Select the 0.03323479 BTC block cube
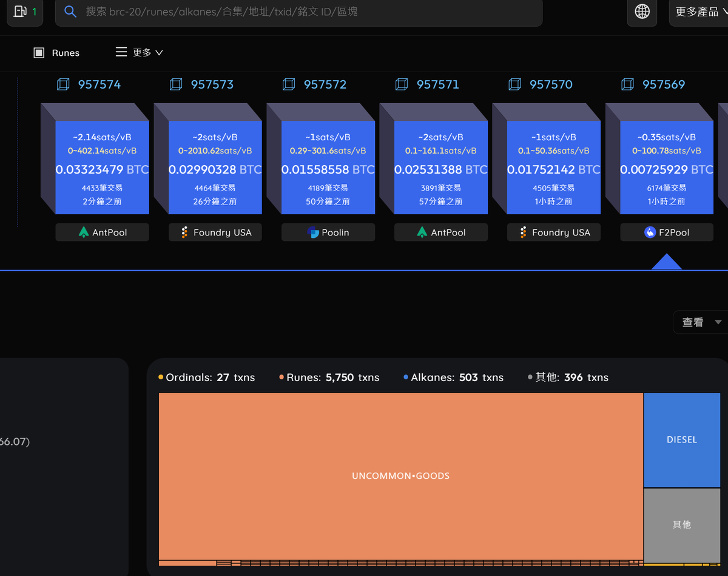Screen dimensions: 728x576 [x=102, y=168]
